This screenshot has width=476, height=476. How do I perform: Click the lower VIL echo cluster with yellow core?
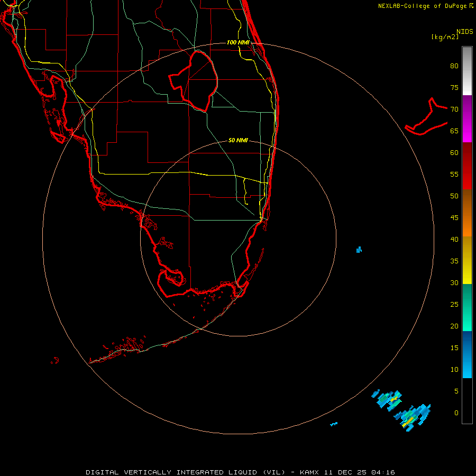(x=412, y=417)
